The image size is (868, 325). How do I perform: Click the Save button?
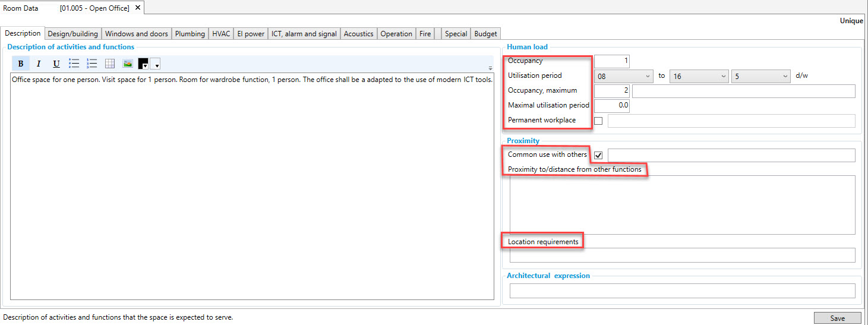[x=837, y=318]
